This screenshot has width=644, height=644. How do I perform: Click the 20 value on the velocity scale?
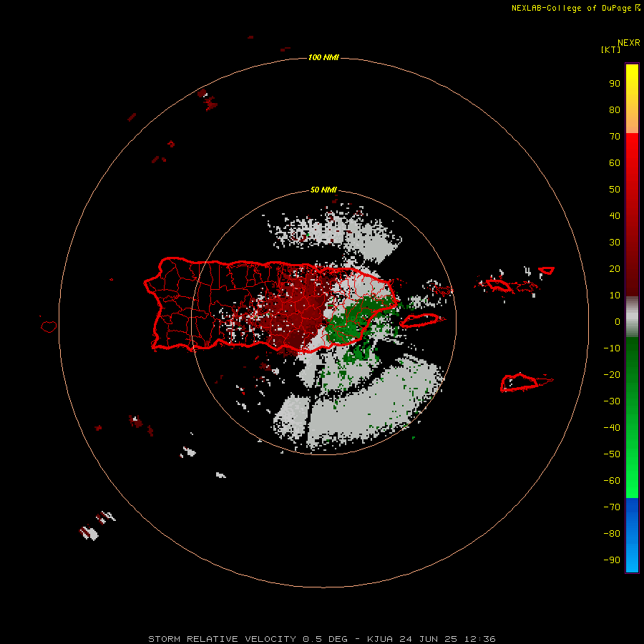[x=615, y=268]
